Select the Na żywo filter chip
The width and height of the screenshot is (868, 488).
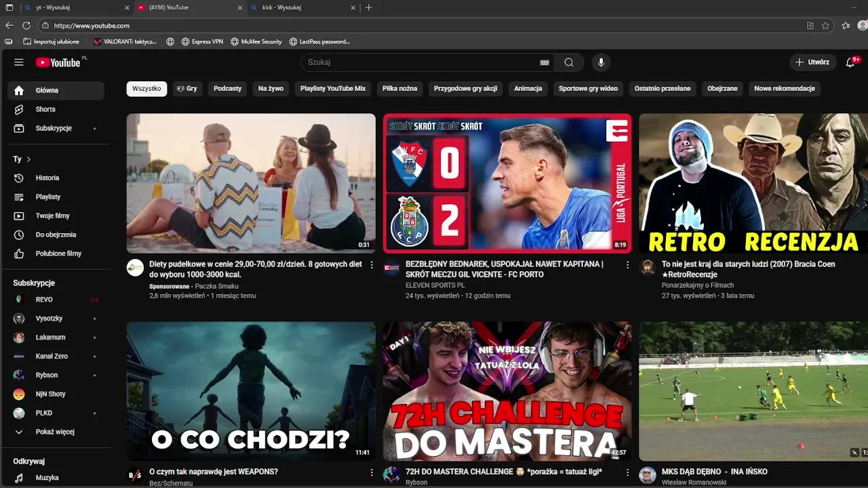(x=271, y=89)
